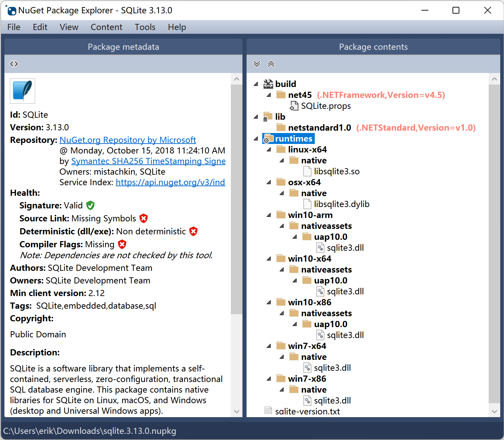This screenshot has width=504, height=440.
Task: Collapse the win10-arm tree node
Action: click(x=269, y=215)
